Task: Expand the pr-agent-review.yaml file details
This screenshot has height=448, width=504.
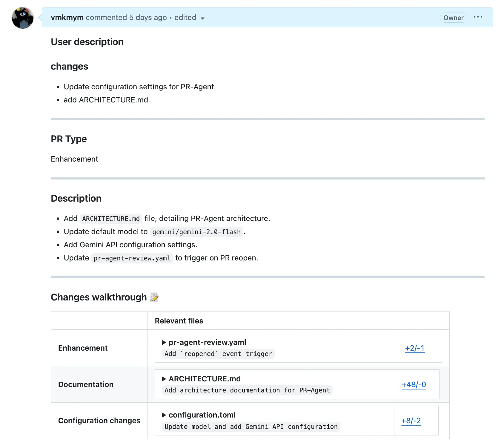Action: (x=164, y=342)
